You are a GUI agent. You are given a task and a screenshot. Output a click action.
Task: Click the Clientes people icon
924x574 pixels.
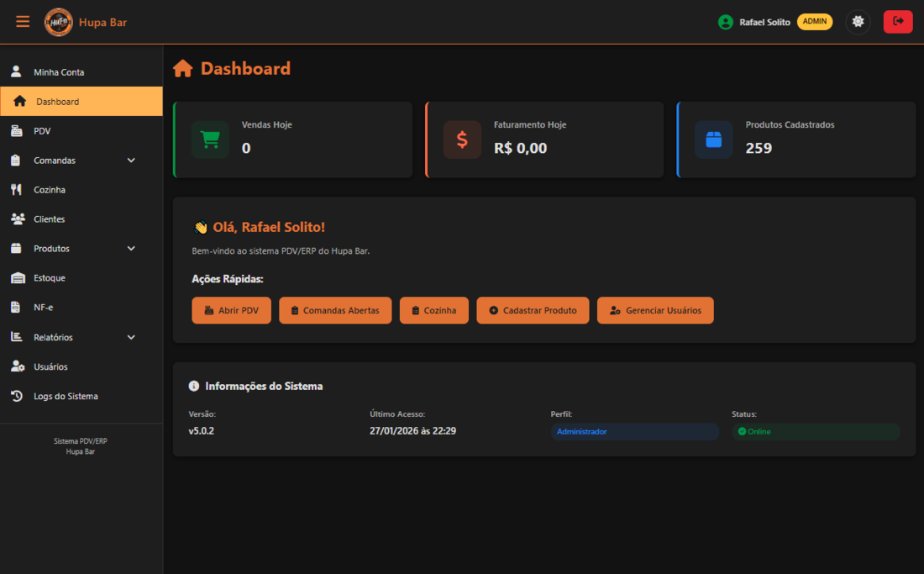(x=18, y=219)
